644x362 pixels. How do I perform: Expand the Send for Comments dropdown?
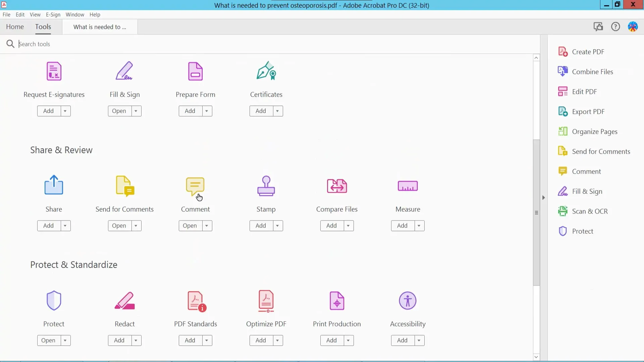pyautogui.click(x=136, y=226)
